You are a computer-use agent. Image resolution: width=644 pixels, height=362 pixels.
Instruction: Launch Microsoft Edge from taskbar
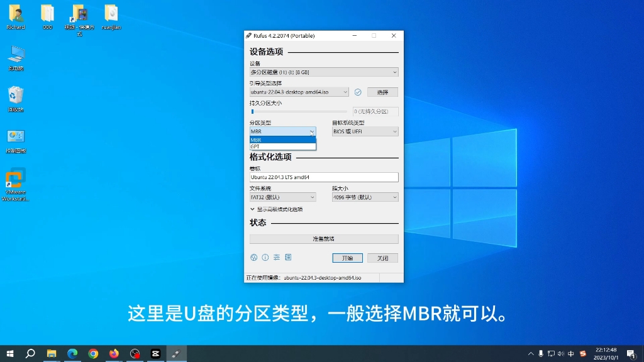(72, 353)
